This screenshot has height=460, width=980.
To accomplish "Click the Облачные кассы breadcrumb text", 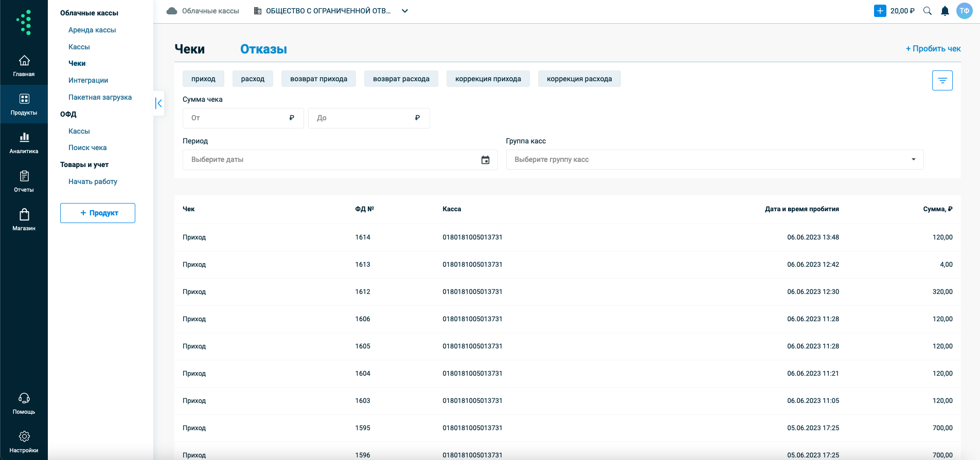I will [x=210, y=11].
